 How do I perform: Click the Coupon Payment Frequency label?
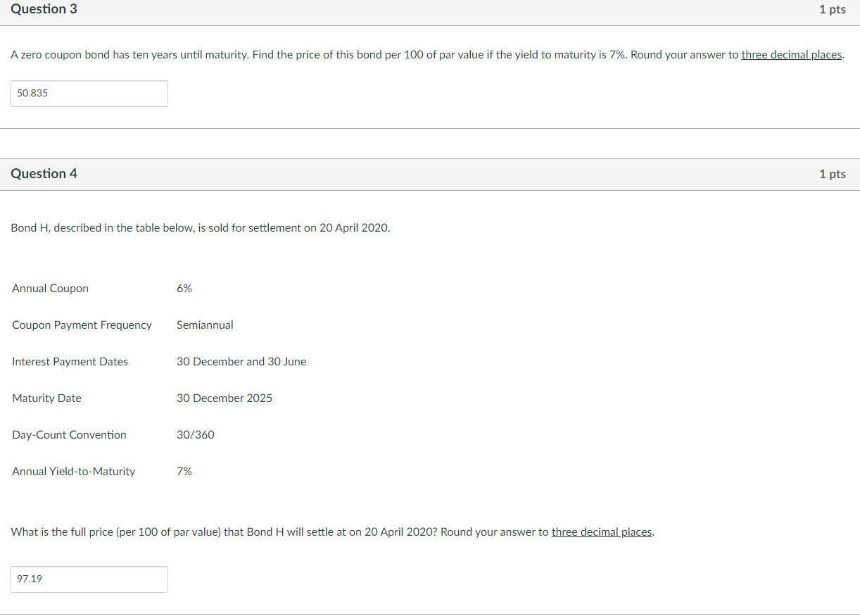[x=82, y=325]
